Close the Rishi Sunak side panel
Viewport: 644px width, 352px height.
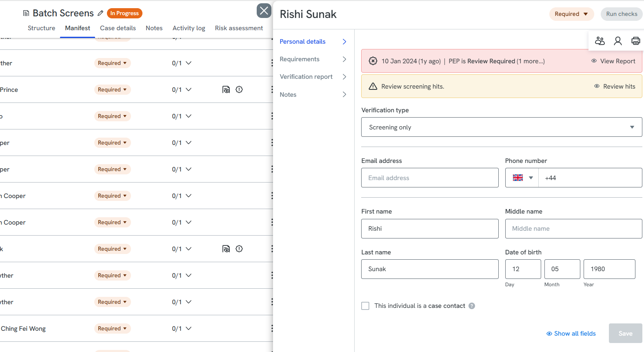264,11
